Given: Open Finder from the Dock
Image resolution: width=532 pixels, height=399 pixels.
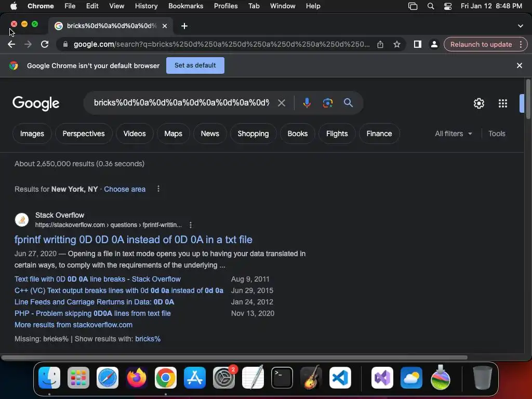Looking at the screenshot, I should tap(49, 378).
